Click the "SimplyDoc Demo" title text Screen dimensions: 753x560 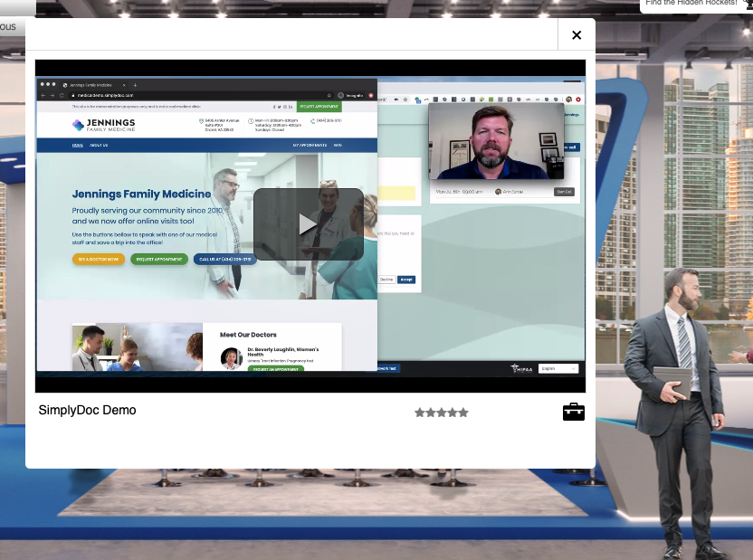87,411
